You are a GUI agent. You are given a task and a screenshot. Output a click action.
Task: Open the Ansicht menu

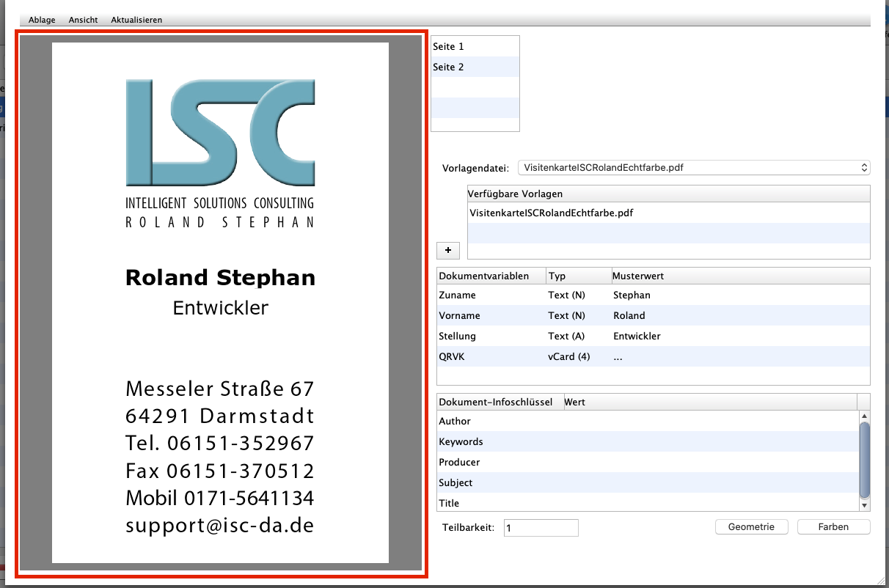[83, 20]
